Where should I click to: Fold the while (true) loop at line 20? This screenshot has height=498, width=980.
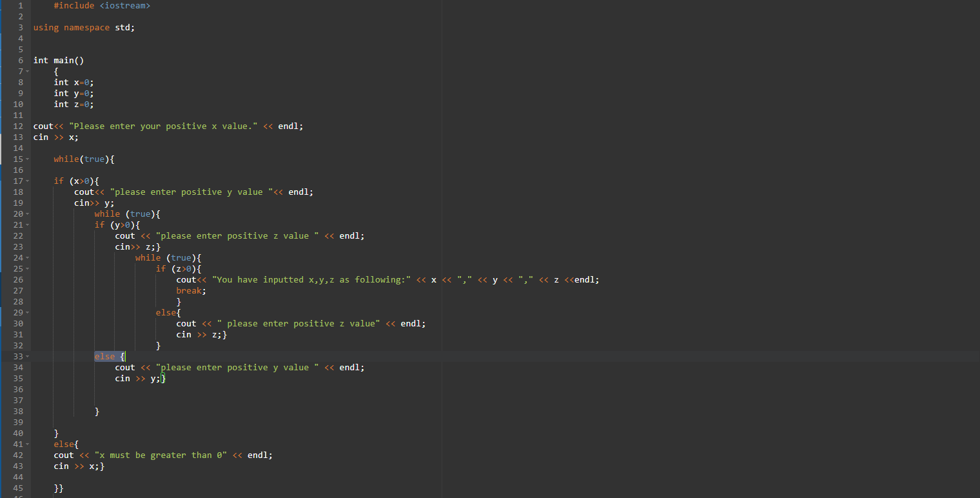(28, 214)
